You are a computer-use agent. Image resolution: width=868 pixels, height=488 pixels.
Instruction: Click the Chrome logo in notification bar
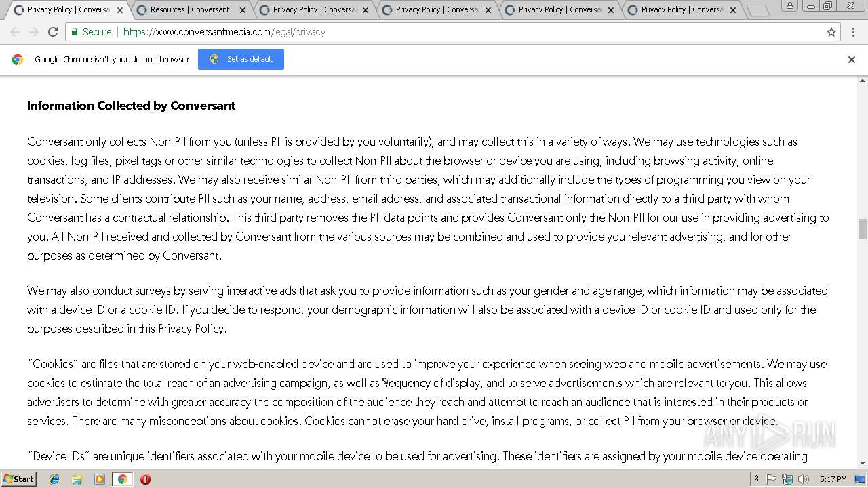pyautogui.click(x=18, y=60)
